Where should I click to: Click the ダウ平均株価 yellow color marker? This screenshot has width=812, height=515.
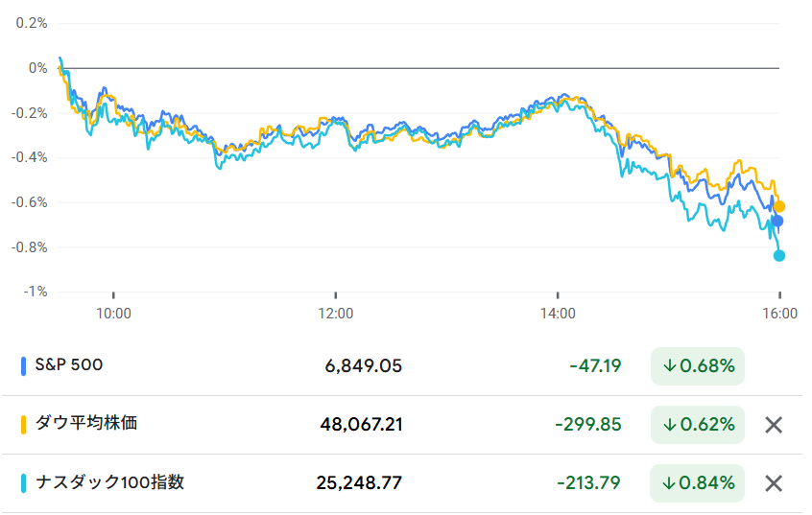pyautogui.click(x=23, y=424)
